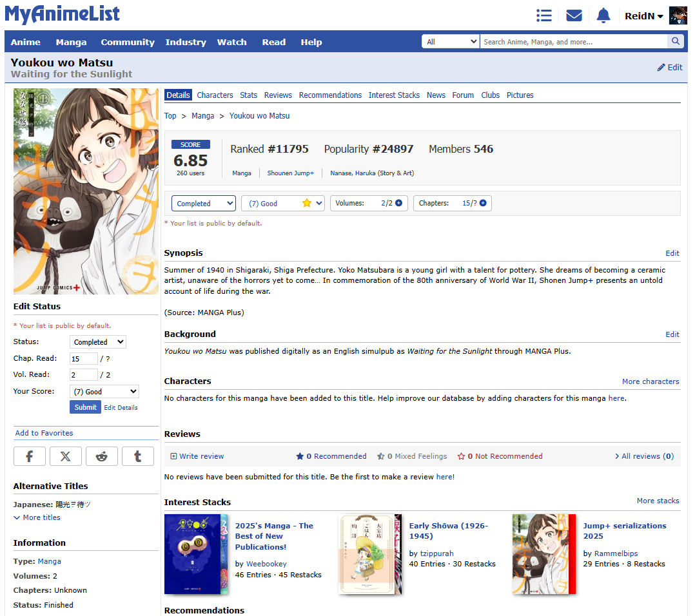Click the Chap. Read input field
Viewport: 695px width, 616px height.
coord(83,358)
